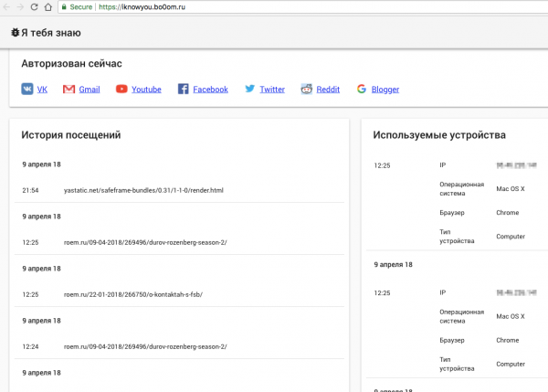Open the VK link

click(42, 90)
